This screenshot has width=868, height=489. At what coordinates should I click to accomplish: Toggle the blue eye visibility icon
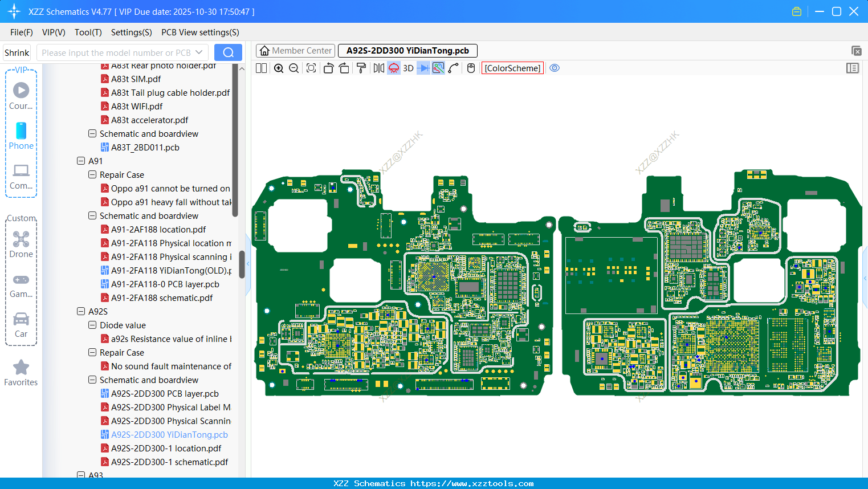(x=555, y=68)
